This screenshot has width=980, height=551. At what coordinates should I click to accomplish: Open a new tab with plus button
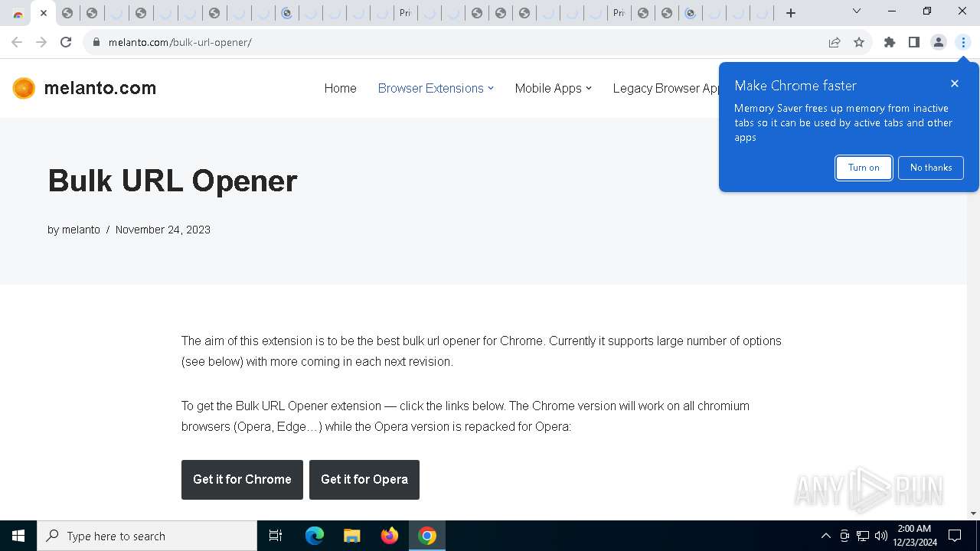(x=791, y=13)
